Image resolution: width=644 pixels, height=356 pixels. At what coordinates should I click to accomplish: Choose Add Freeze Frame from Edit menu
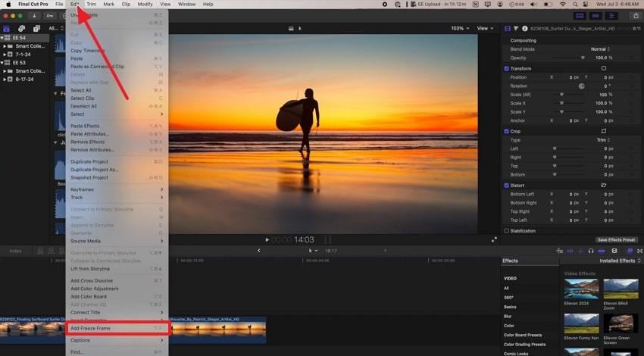coord(117,329)
